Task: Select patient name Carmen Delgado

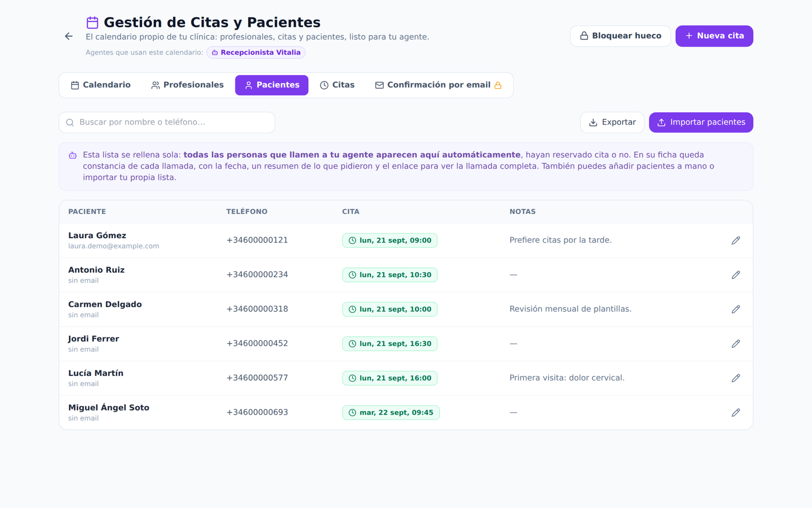Action: pos(105,304)
